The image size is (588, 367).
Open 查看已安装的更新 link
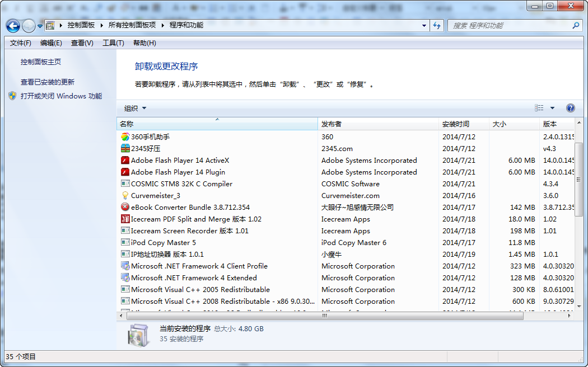(x=48, y=82)
